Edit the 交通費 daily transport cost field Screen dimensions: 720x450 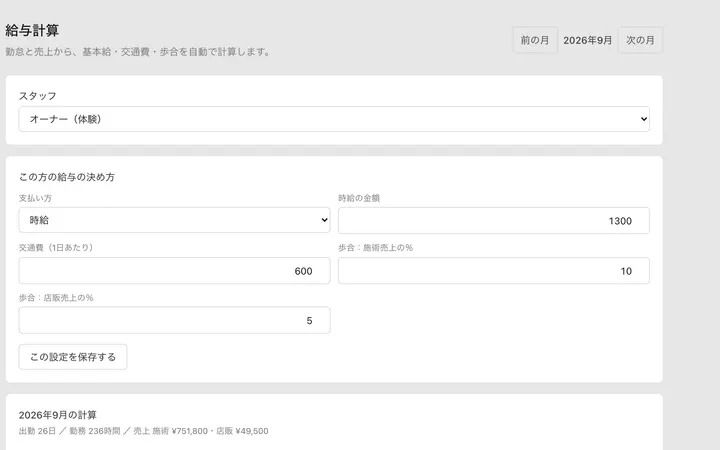pyautogui.click(x=174, y=270)
